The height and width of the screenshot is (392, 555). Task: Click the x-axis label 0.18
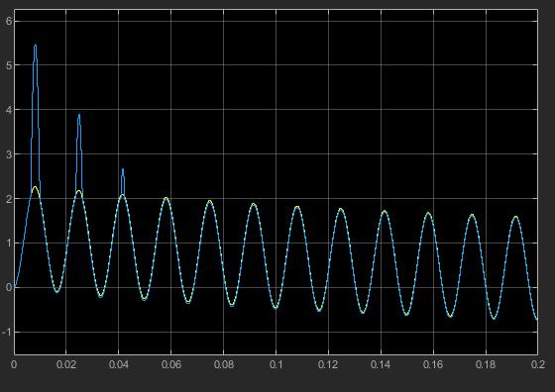coord(486,365)
